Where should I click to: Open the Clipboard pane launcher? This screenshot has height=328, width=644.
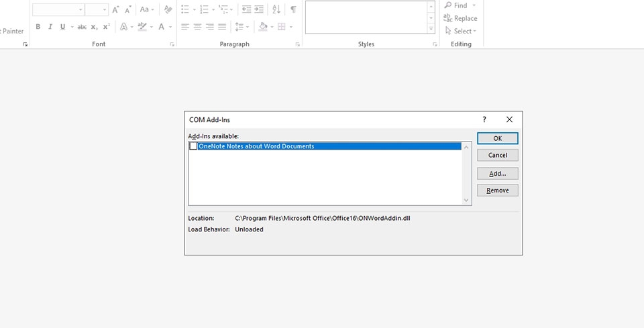pyautogui.click(x=25, y=44)
